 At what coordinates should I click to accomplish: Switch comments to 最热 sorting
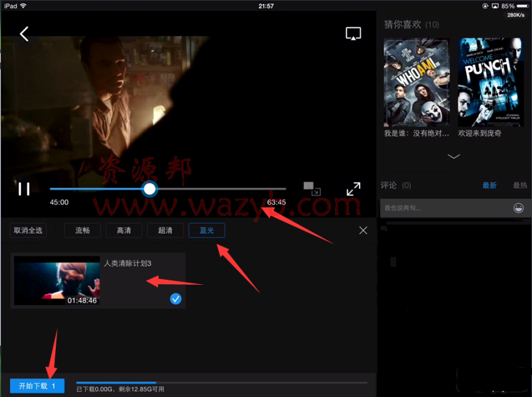(520, 185)
